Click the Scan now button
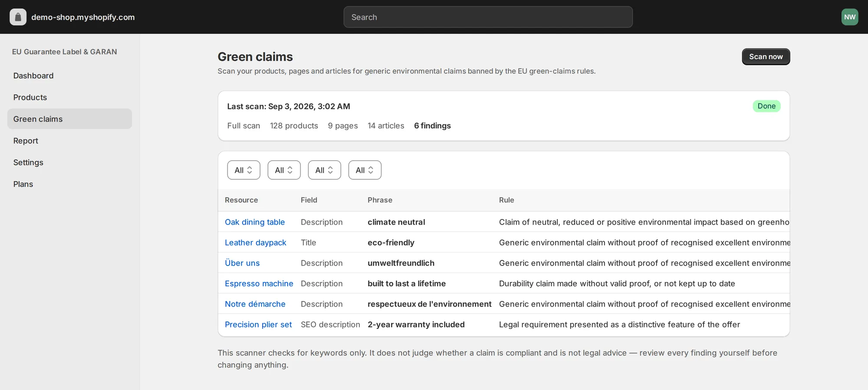868x390 pixels. [766, 57]
